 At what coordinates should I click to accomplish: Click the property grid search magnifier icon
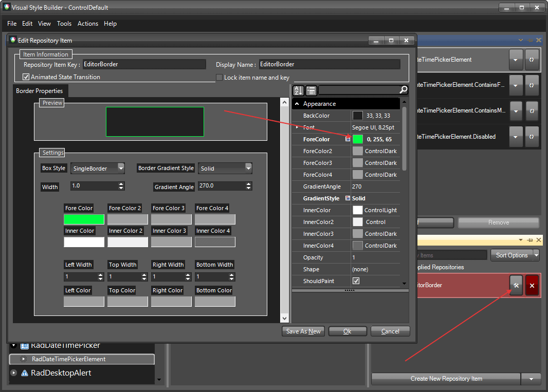pos(404,90)
